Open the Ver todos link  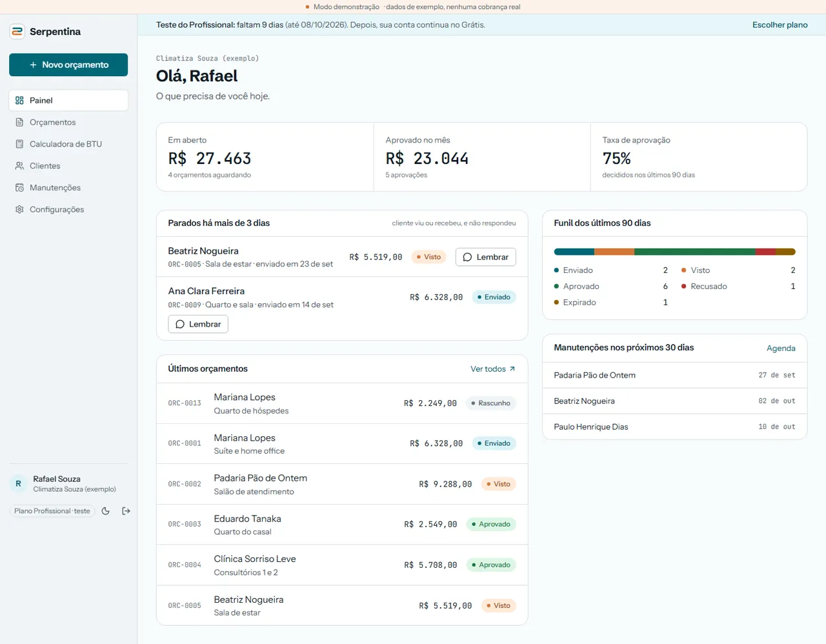point(493,369)
